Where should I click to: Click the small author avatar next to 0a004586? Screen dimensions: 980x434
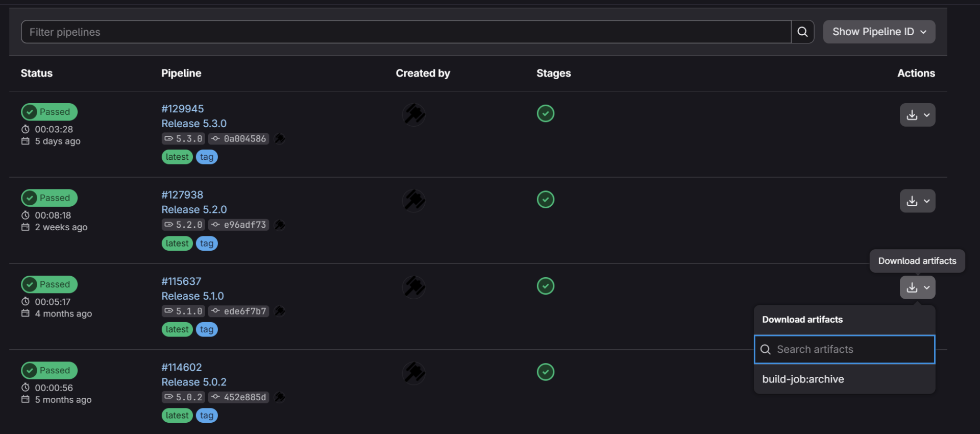pos(279,139)
